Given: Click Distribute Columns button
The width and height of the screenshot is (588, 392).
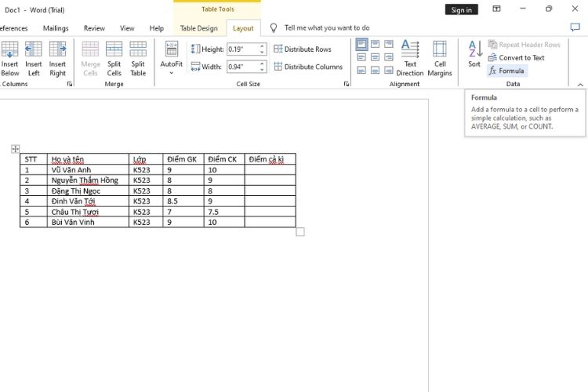Looking at the screenshot, I should coord(308,67).
